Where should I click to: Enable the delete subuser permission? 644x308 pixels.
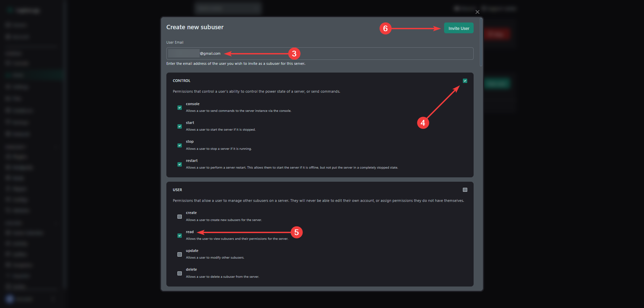pyautogui.click(x=179, y=273)
